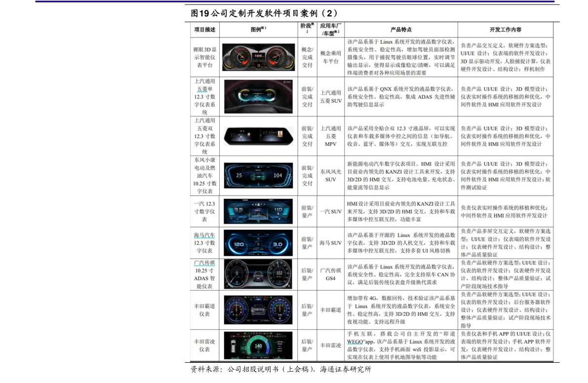The height and width of the screenshot is (383, 588).
Task: Open the GAC Trumpchi ADAS cluster image
Action: tap(259, 274)
